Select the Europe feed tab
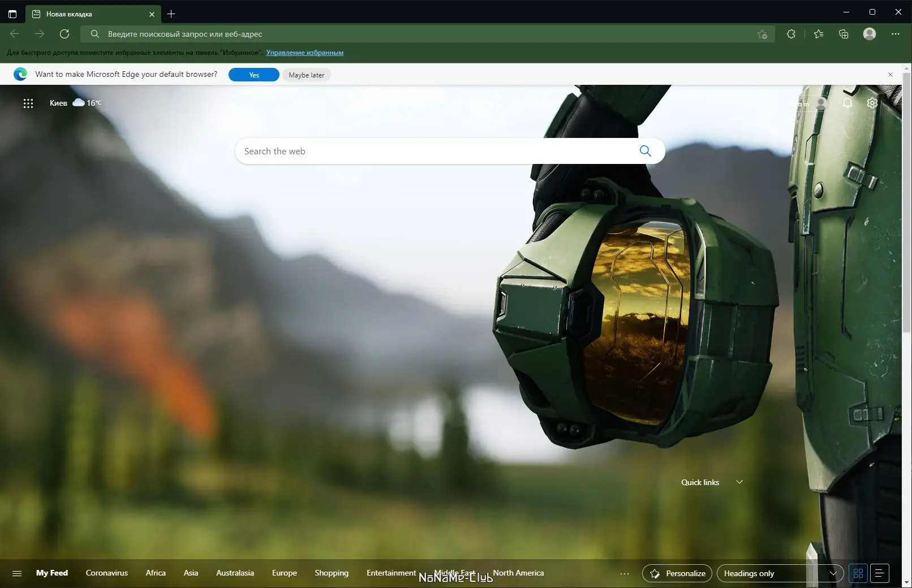912x588 pixels. pos(285,573)
